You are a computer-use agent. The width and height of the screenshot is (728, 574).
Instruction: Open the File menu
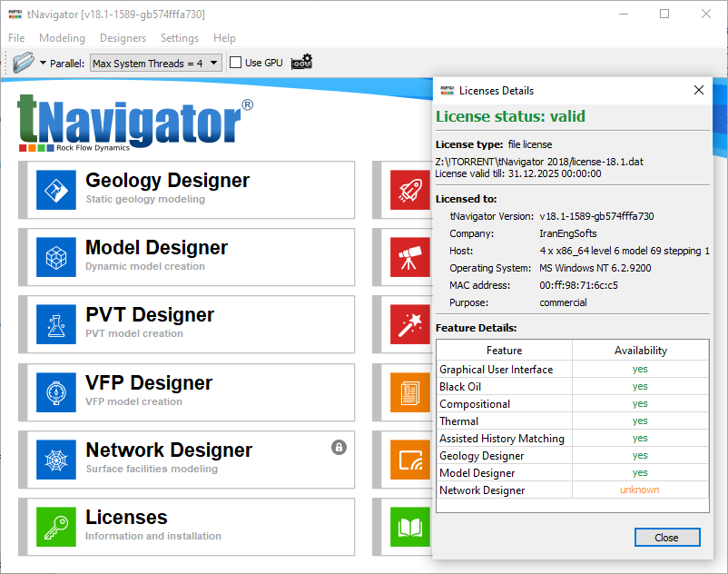point(16,38)
